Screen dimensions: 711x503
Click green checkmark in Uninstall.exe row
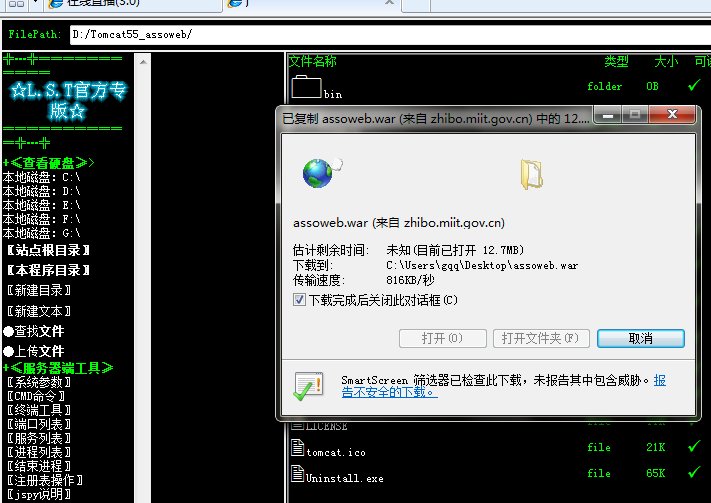[x=694, y=473]
